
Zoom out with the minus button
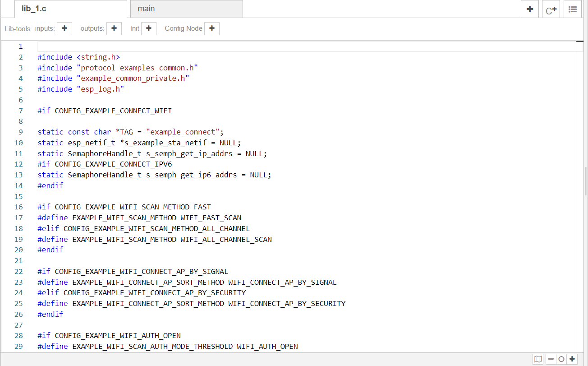551,359
